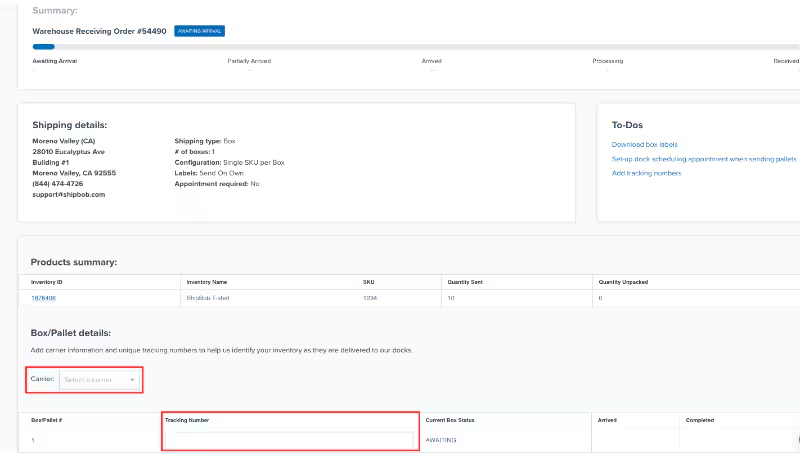
Task: Open Set-up dock scheduling appointment link
Action: pyautogui.click(x=704, y=159)
